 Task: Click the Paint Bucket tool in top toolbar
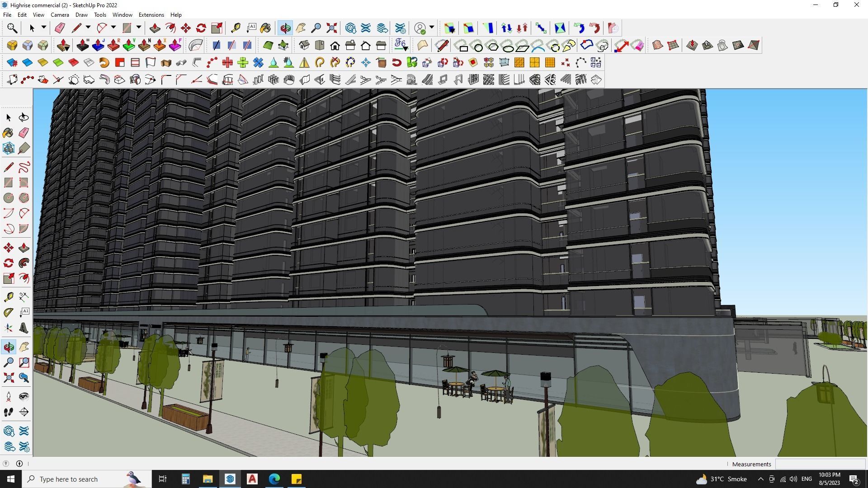265,28
